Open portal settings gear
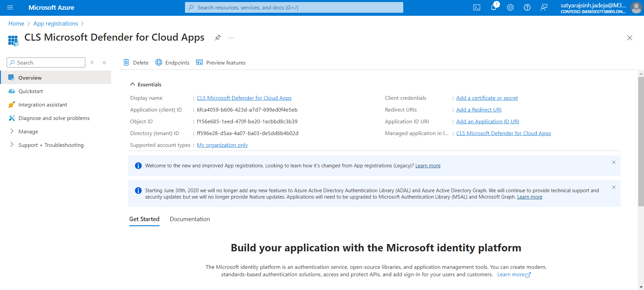 point(510,7)
